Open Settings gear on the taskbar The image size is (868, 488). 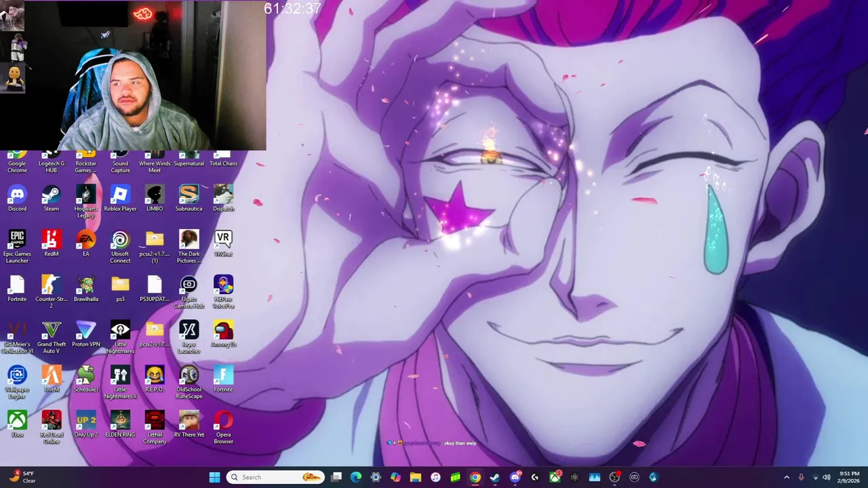376,477
